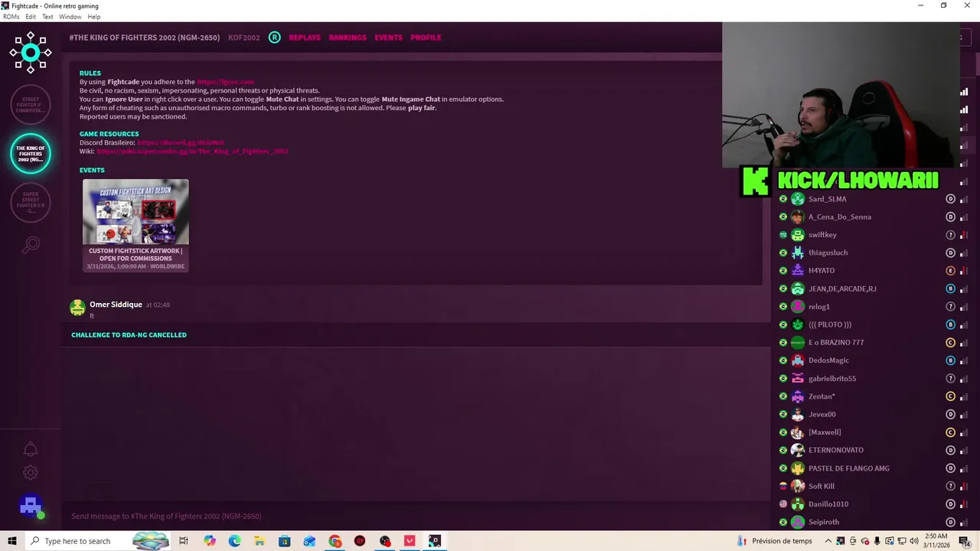Open the REPLAYS tab
Viewport: 980px width, 551px height.
tap(305, 37)
